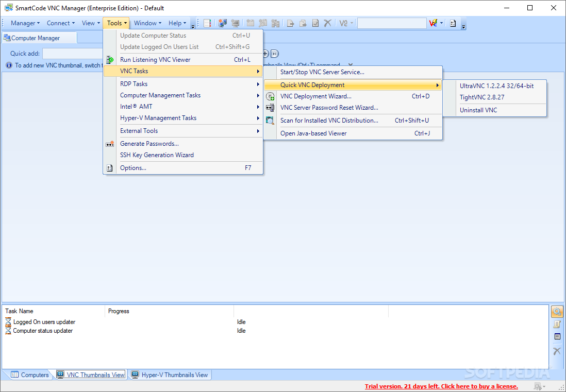Image resolution: width=566 pixels, height=392 pixels.
Task: Click the options sheet icon in toolbar
Action: [x=453, y=23]
